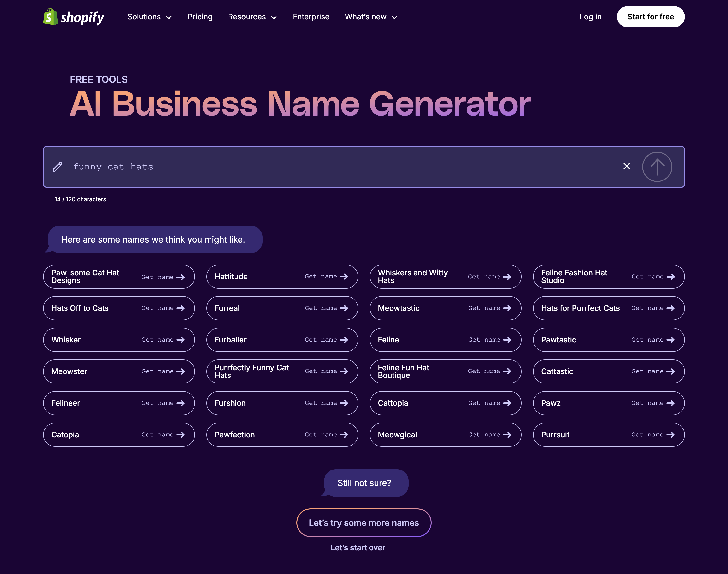The width and height of the screenshot is (728, 574).
Task: Click arrow icon in Hats Off to Cats
Action: click(181, 308)
